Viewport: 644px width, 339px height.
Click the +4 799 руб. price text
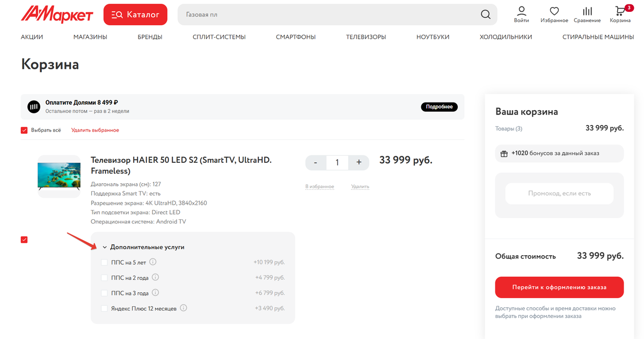[270, 278]
